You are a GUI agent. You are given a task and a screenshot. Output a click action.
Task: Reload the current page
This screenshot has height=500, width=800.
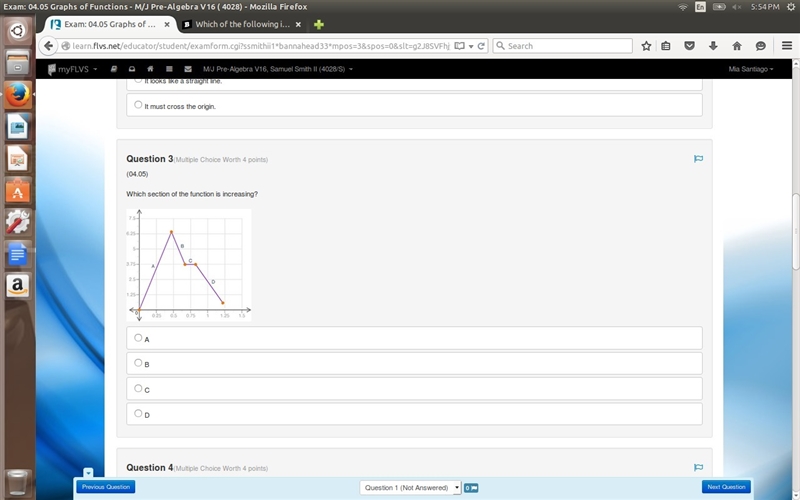coord(481,46)
